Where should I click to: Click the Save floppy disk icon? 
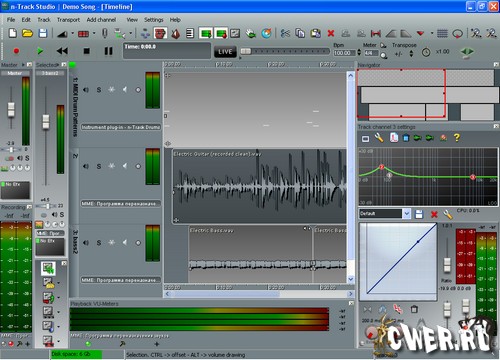coord(43,33)
